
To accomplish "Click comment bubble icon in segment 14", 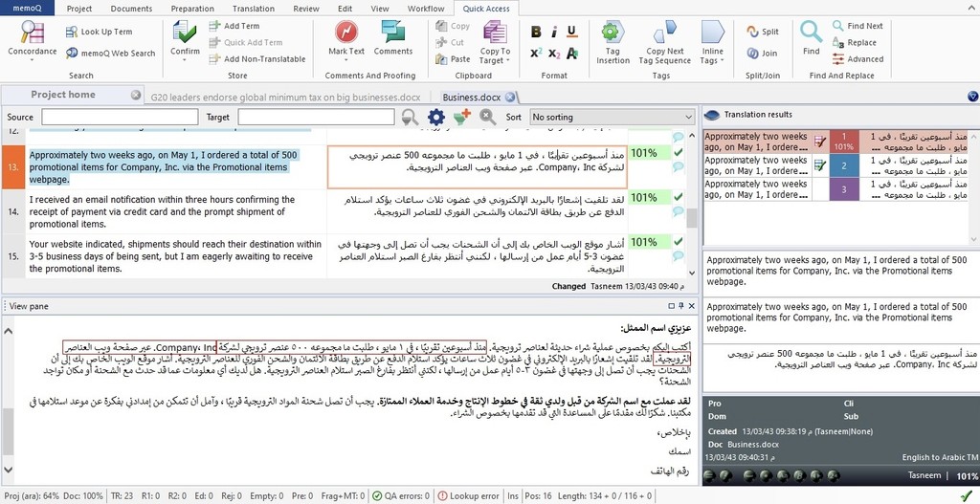I will coord(679,211).
